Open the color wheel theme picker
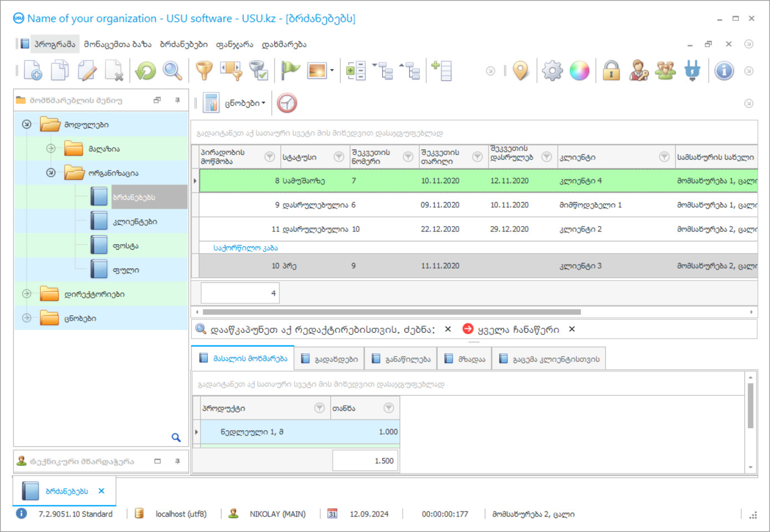The height and width of the screenshot is (532, 770). 579,71
